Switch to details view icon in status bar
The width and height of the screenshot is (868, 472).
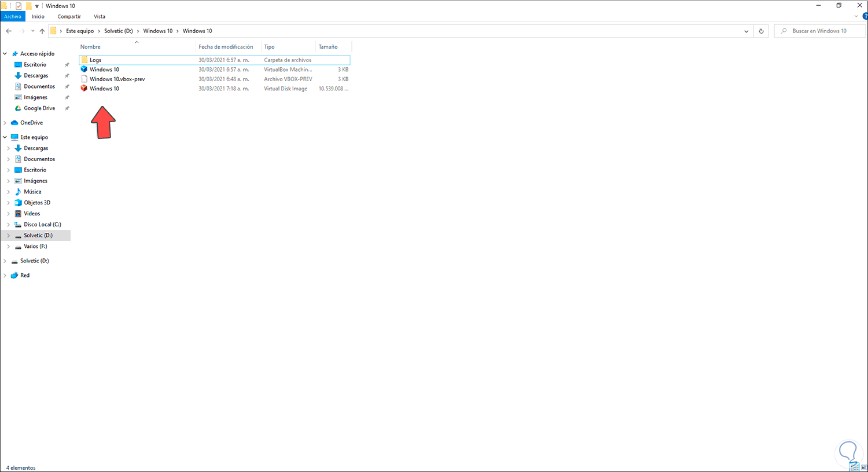(855, 467)
